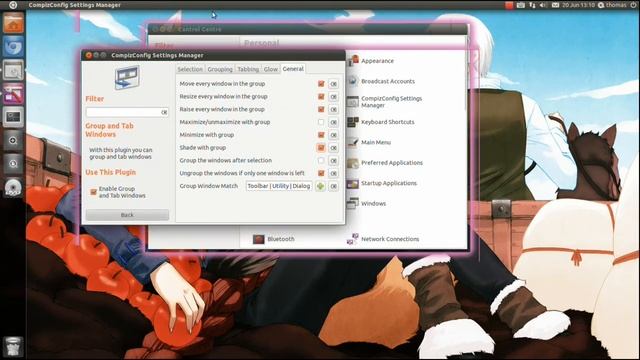
Task: Open Bluetooth icon in Control Centre
Action: click(x=258, y=239)
